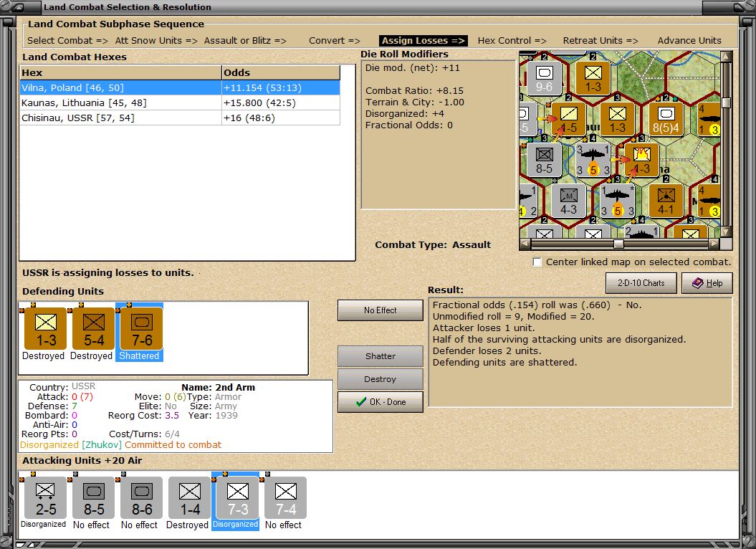This screenshot has width=756, height=549.
Task: Open the 2-D-10 Charts
Action: 641,283
